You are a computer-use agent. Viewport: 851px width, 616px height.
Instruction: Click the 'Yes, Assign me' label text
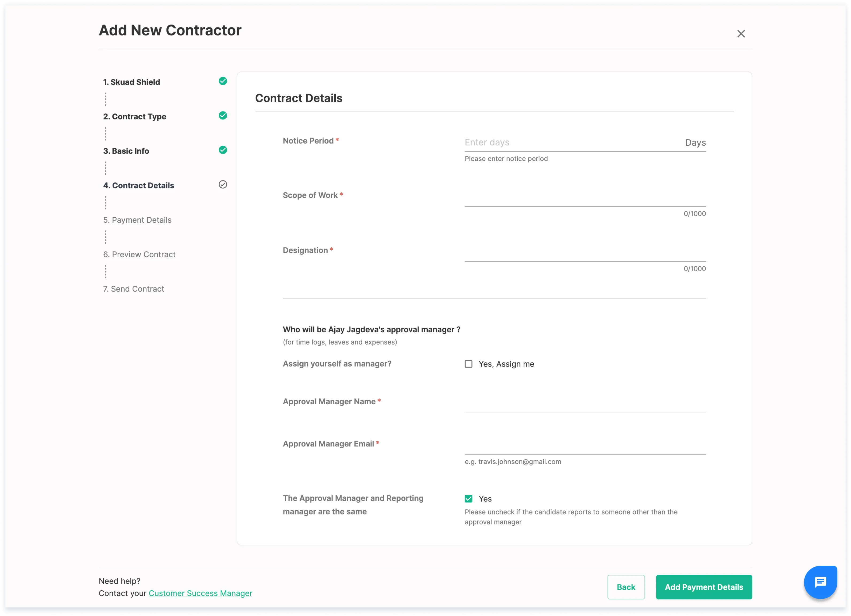[x=506, y=364]
